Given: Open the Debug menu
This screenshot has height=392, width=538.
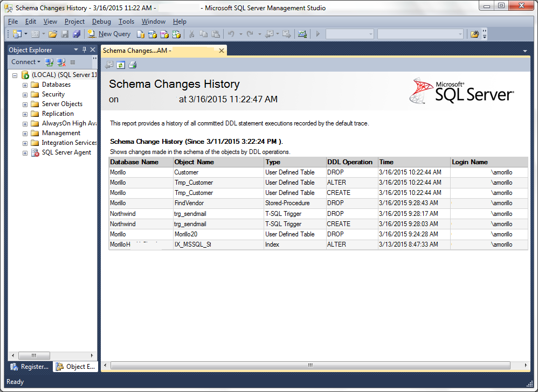Looking at the screenshot, I should click(x=101, y=22).
